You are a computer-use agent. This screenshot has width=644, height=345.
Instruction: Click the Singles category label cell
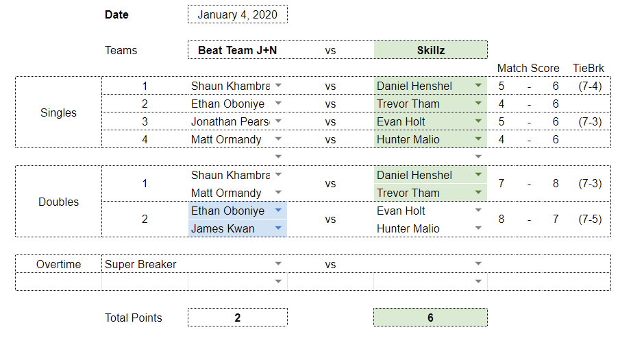click(58, 112)
